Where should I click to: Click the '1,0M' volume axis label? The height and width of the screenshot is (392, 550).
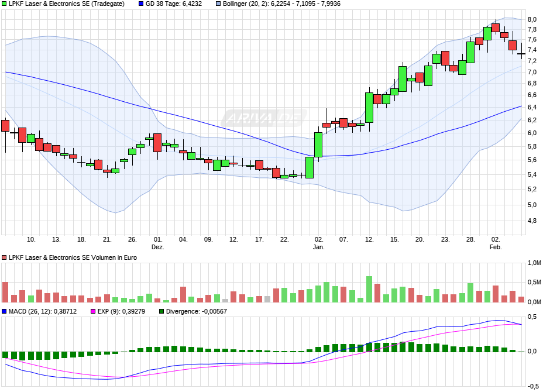[535, 263]
